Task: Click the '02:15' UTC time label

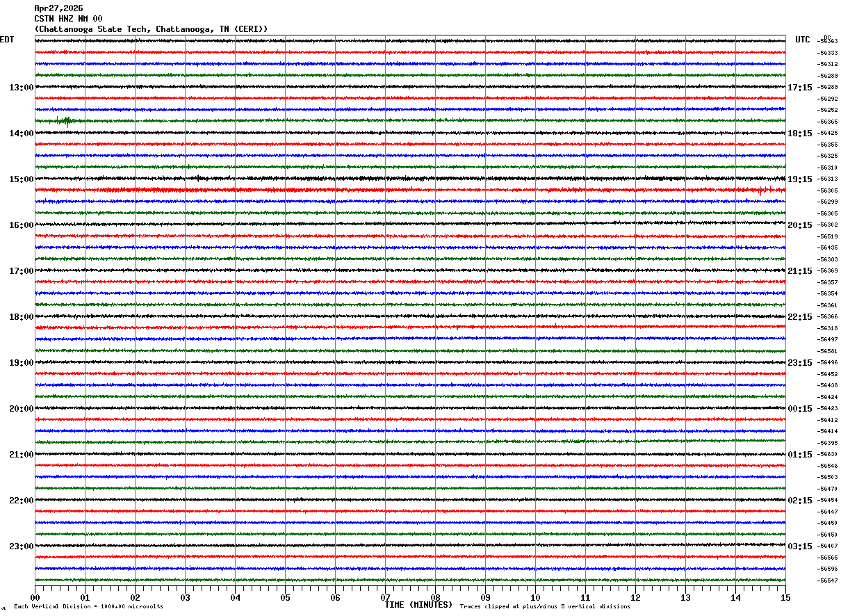Action: 800,501
